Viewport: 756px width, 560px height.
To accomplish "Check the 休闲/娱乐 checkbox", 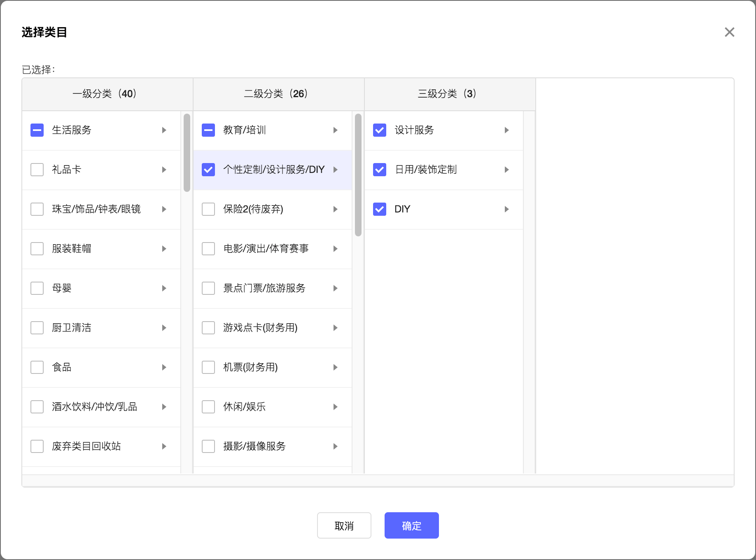I will (x=208, y=407).
